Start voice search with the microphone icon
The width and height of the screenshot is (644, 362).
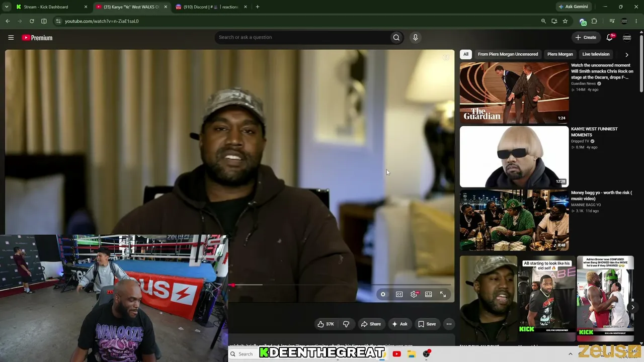(x=415, y=37)
